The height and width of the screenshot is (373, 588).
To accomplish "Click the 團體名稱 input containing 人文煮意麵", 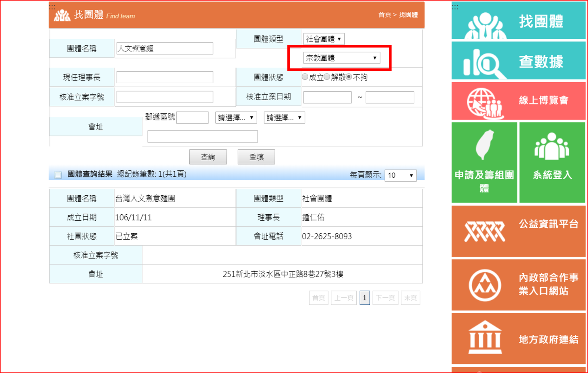I will (165, 48).
